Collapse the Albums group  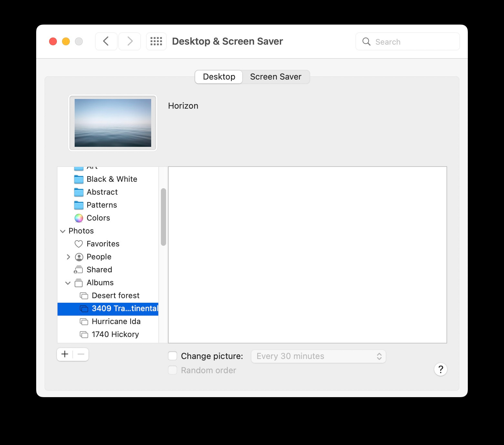pos(68,283)
